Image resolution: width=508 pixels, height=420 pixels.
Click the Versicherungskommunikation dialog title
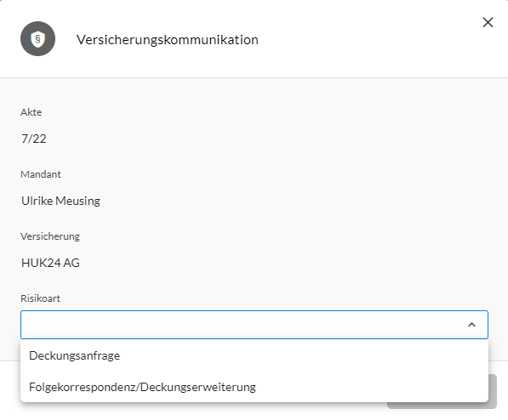click(168, 39)
